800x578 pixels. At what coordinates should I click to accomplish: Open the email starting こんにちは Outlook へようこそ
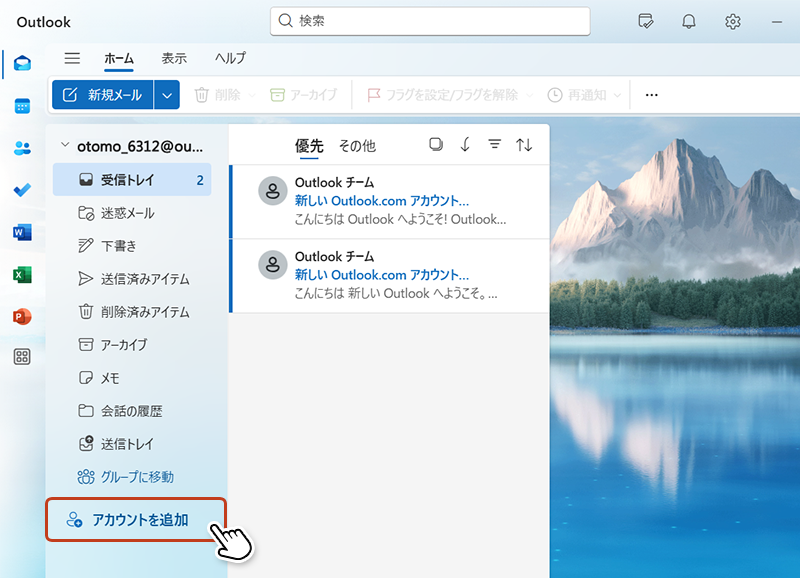(x=391, y=202)
